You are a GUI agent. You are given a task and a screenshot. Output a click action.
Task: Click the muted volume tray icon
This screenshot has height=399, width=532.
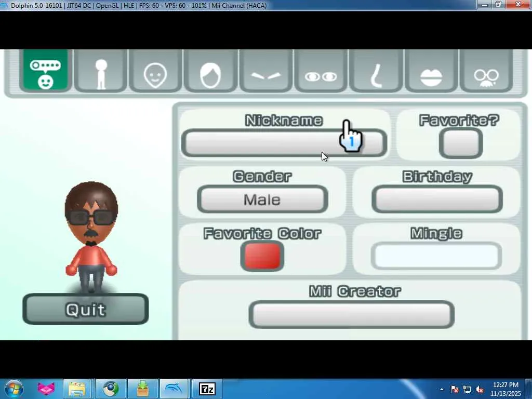(x=480, y=389)
